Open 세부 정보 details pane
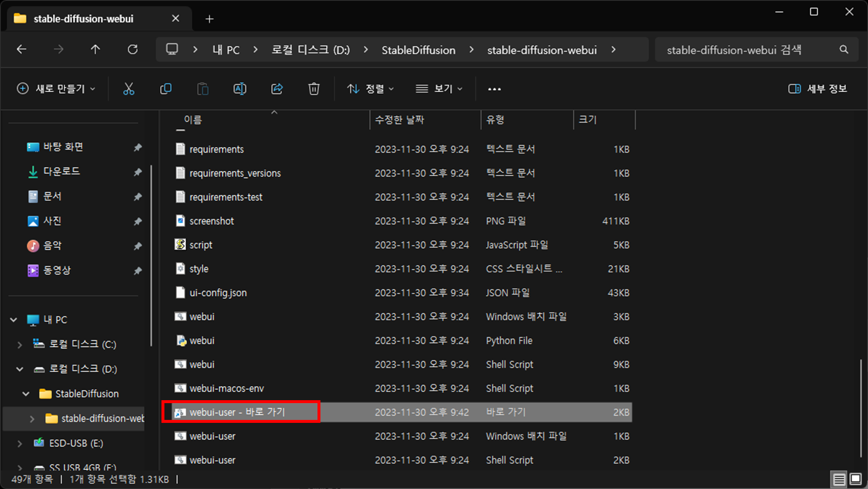868x489 pixels. coord(818,89)
